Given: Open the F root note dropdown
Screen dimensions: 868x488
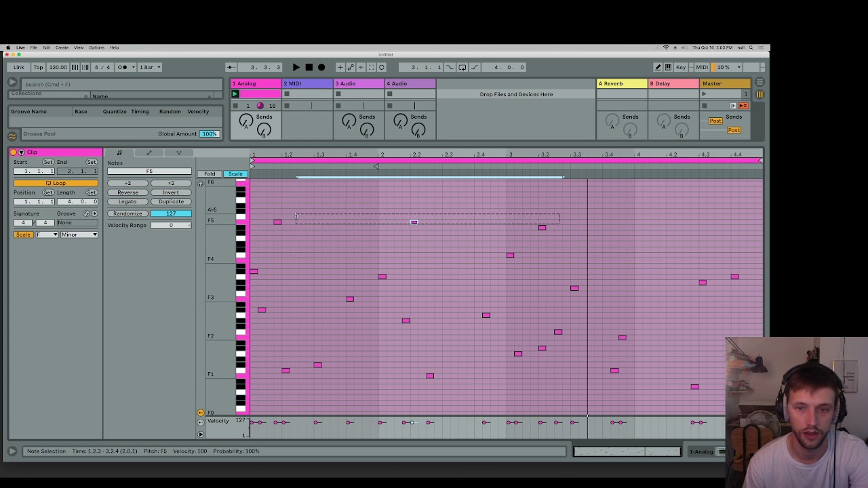Looking at the screenshot, I should (x=46, y=235).
